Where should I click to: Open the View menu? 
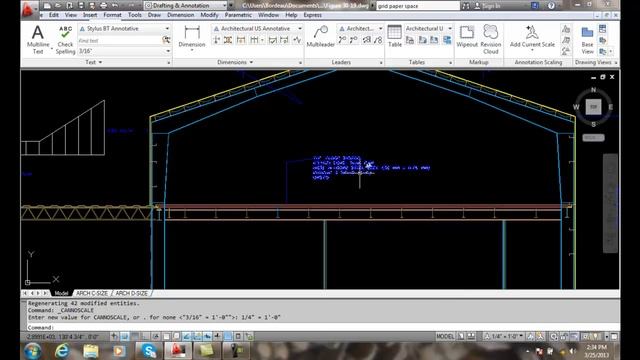click(71, 15)
